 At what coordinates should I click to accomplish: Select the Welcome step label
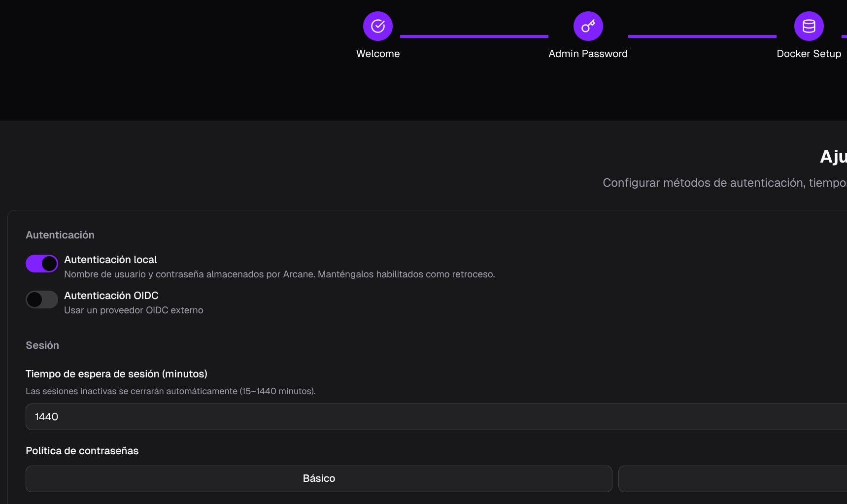pos(378,54)
